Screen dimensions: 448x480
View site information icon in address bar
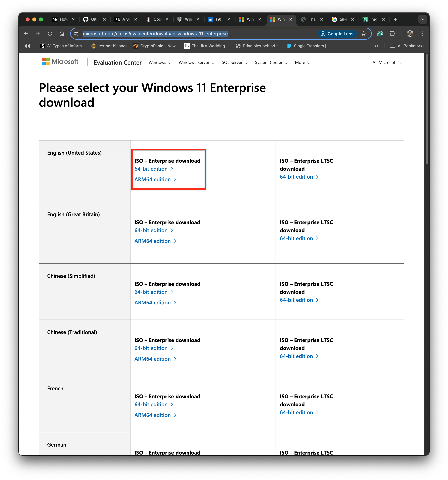tap(76, 34)
